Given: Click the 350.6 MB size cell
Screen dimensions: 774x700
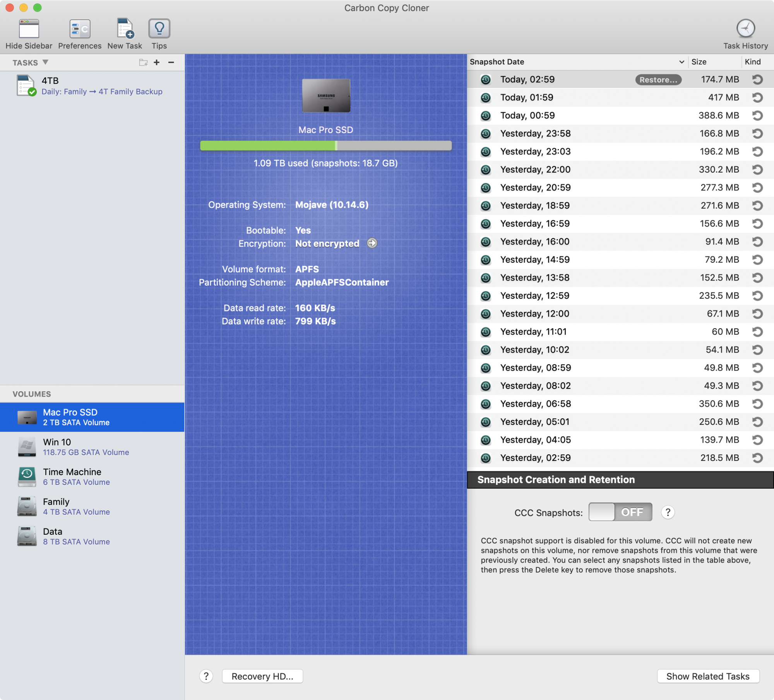Looking at the screenshot, I should [x=719, y=404].
